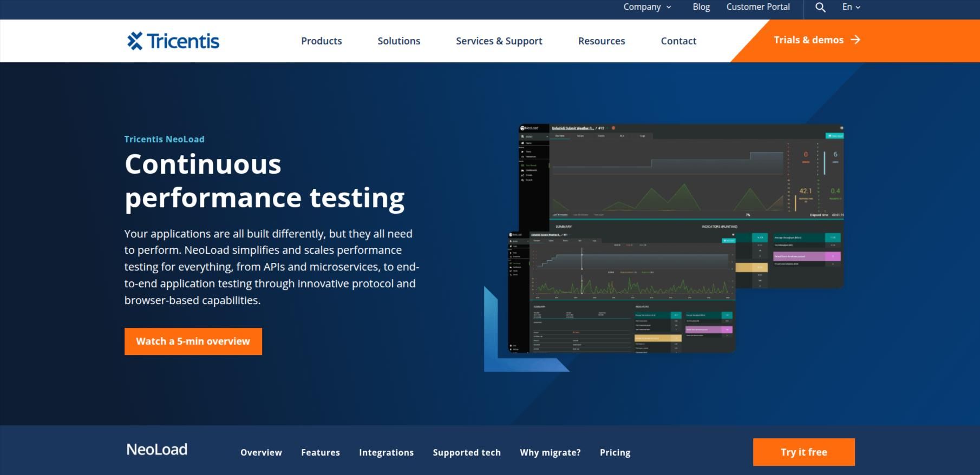Click the smaller front NeoLoad dashboard screenshot
Screen dimensions: 980x475
[622, 293]
